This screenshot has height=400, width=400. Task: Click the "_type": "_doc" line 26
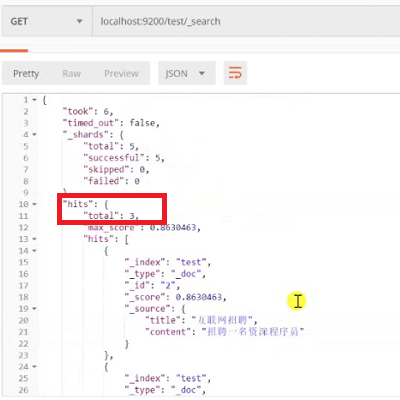coord(165,390)
